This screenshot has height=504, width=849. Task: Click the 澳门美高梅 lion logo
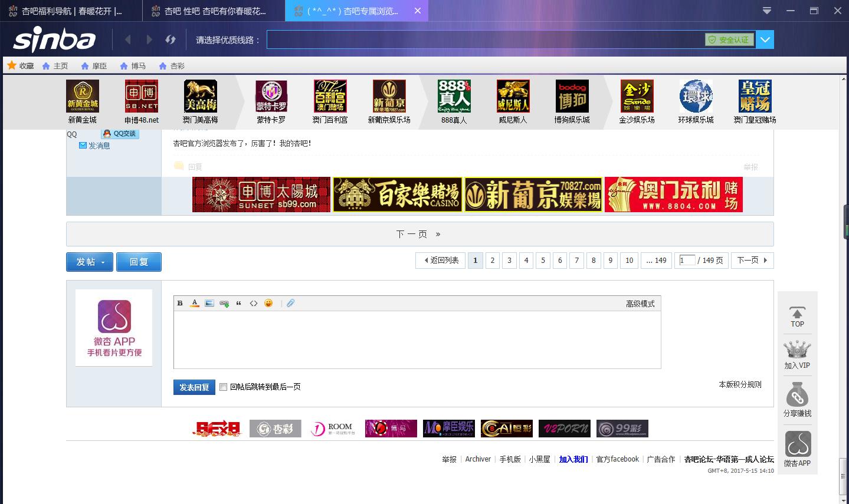click(x=201, y=96)
